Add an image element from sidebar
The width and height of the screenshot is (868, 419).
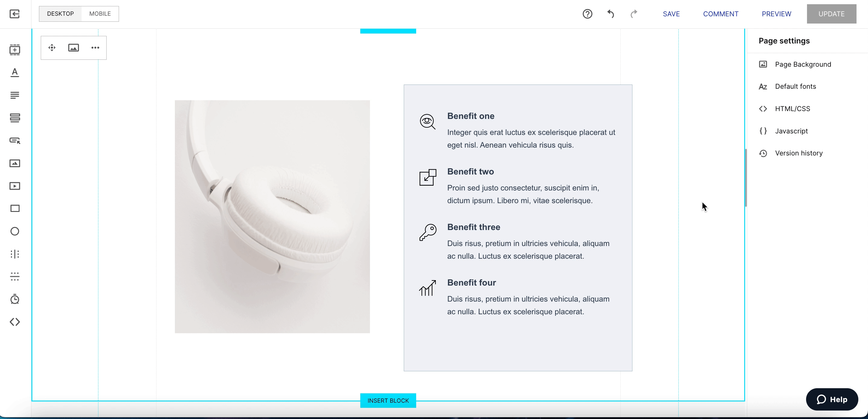[15, 163]
